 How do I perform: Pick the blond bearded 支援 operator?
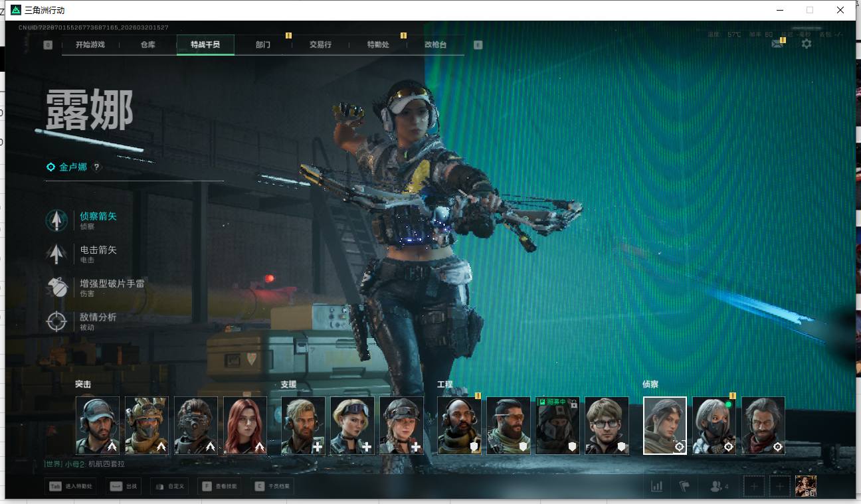tap(304, 426)
